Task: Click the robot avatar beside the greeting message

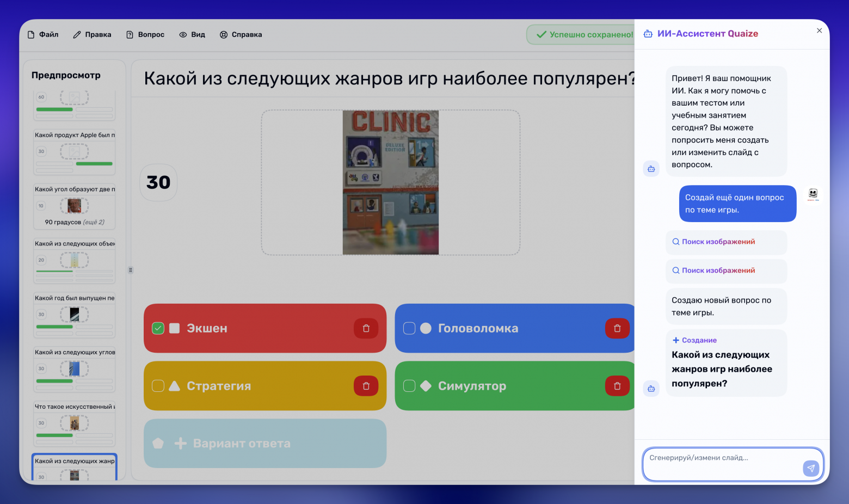Action: pyautogui.click(x=651, y=169)
